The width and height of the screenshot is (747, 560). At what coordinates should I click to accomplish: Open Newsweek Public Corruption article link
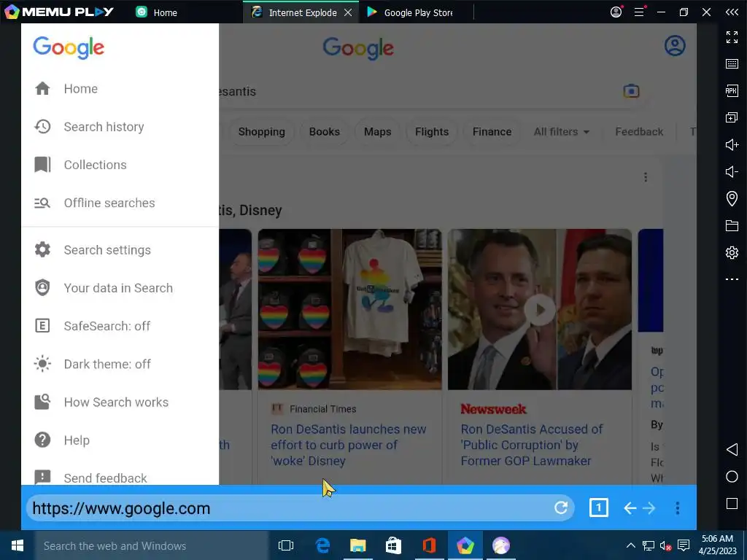(532, 445)
